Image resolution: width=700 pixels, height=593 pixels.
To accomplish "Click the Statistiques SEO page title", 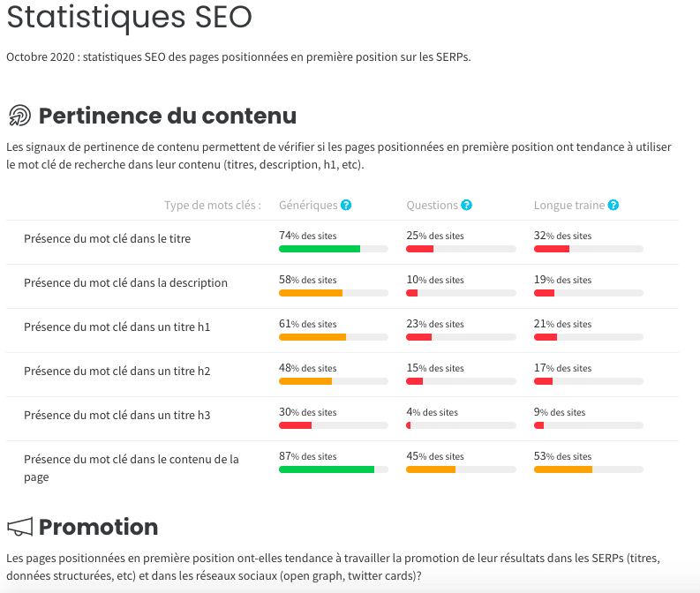I will click(129, 17).
